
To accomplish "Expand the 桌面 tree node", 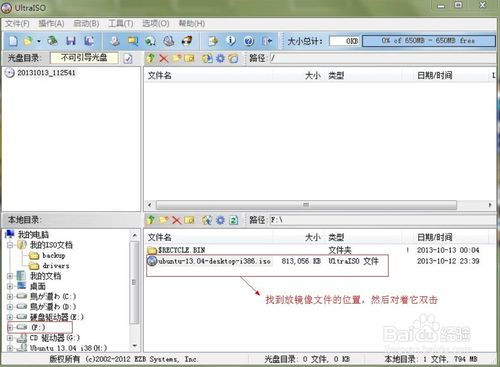I will click(x=10, y=286).
